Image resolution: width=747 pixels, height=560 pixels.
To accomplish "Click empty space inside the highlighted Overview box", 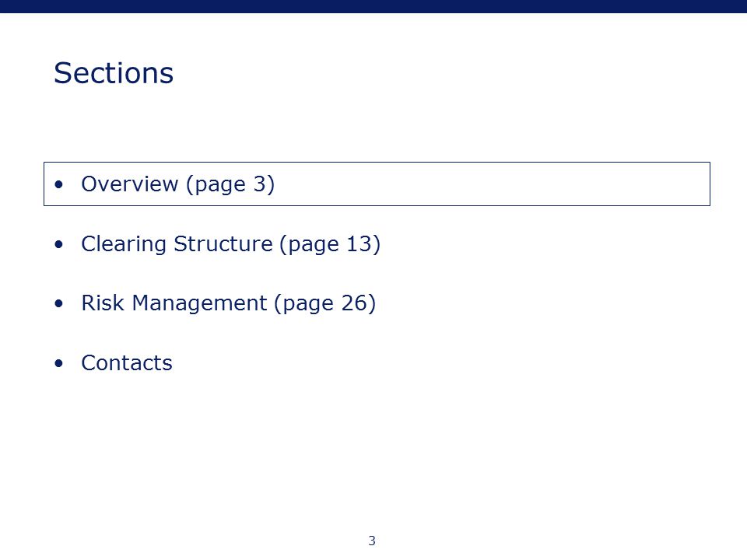I will [491, 184].
